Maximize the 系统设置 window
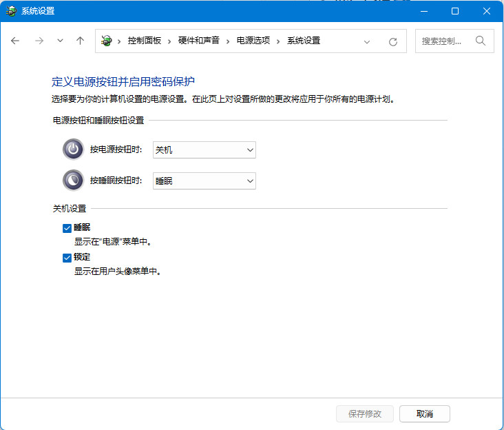504x430 pixels. 455,11
